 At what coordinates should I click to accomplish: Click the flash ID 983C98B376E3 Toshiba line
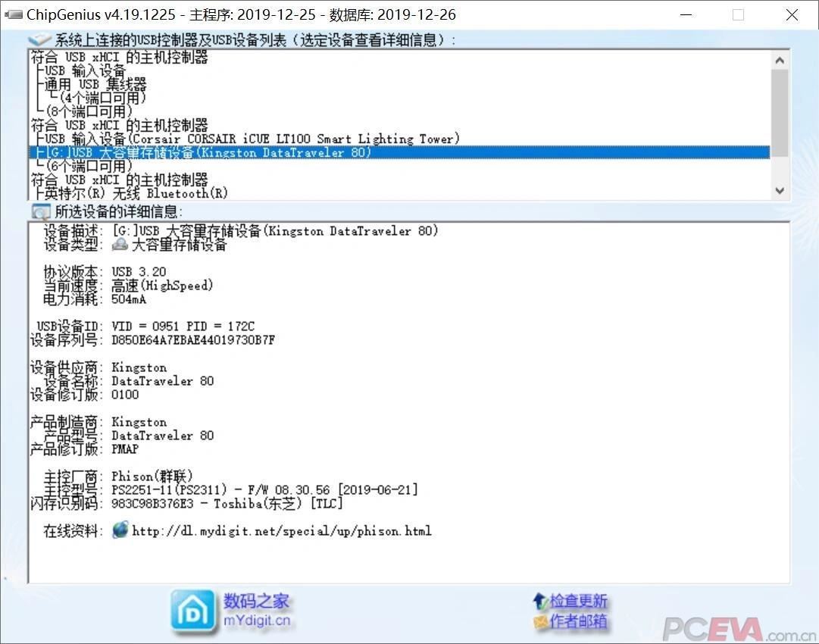point(227,504)
